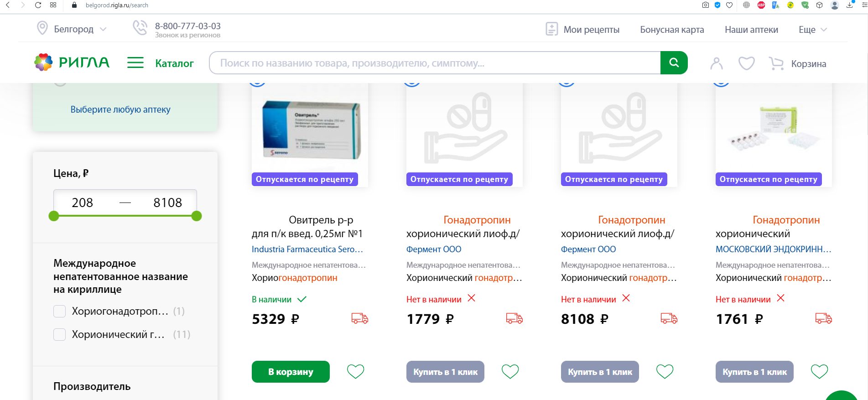Add Овитрель to favorites with heart icon
The width and height of the screenshot is (868, 400).
(355, 372)
